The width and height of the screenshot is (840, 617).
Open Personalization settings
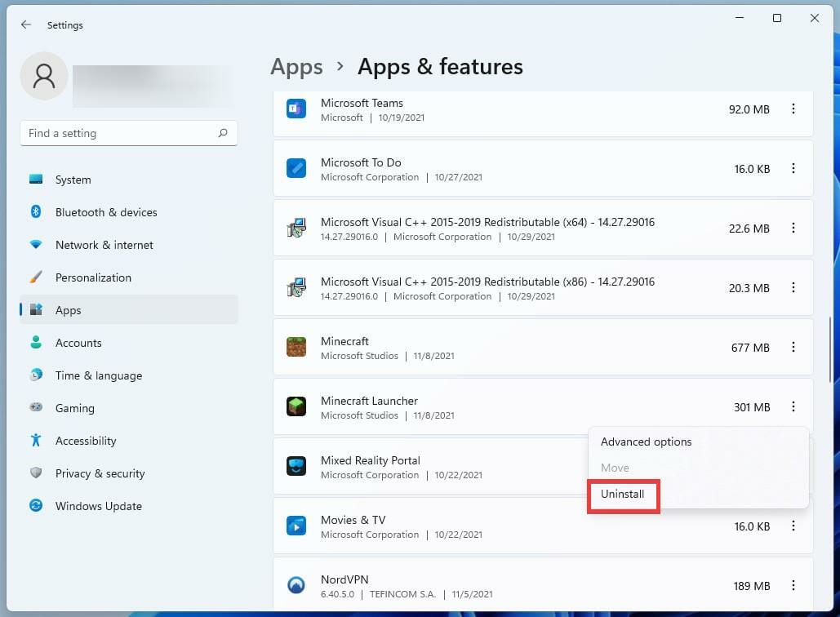129,277
